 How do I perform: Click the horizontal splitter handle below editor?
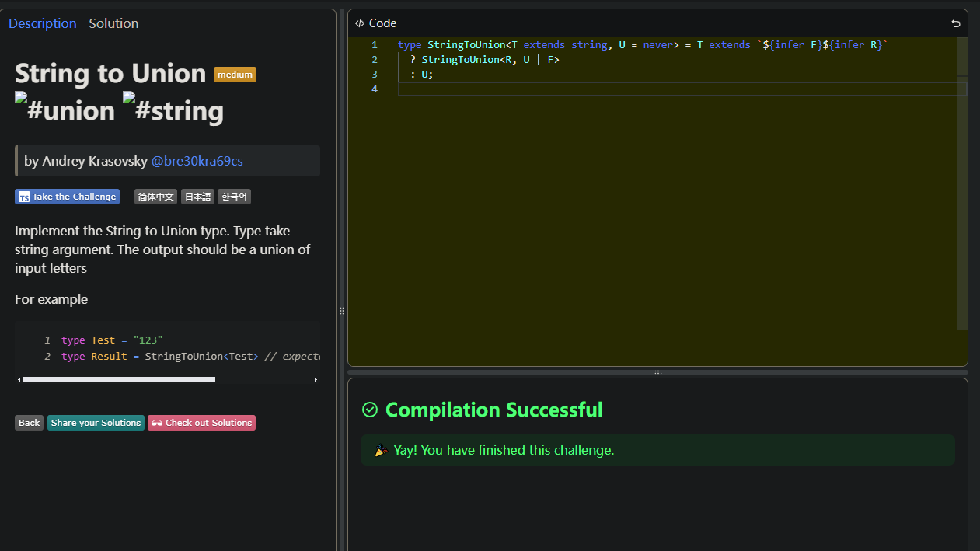657,372
